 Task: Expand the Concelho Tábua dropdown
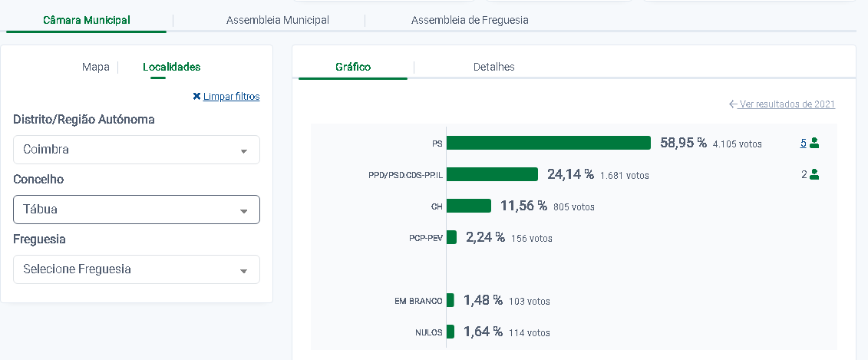(137, 210)
